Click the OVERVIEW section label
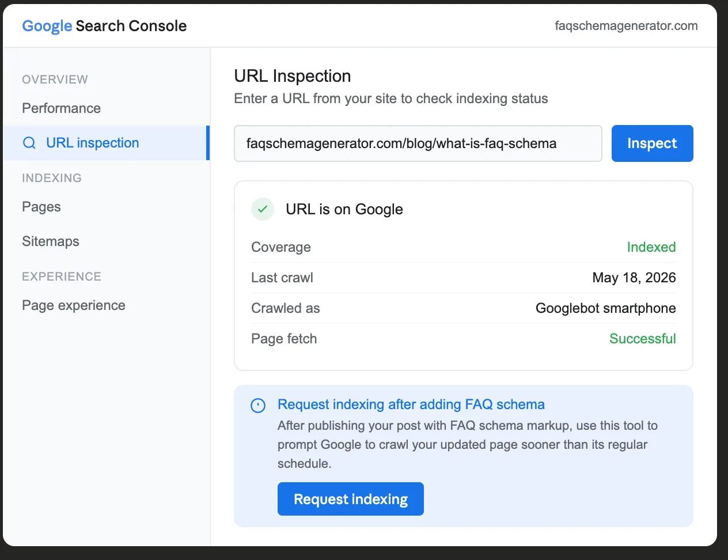This screenshot has width=728, height=560. click(55, 80)
